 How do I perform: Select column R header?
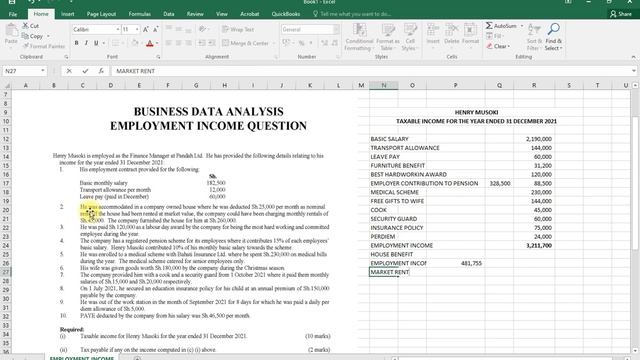coord(534,85)
